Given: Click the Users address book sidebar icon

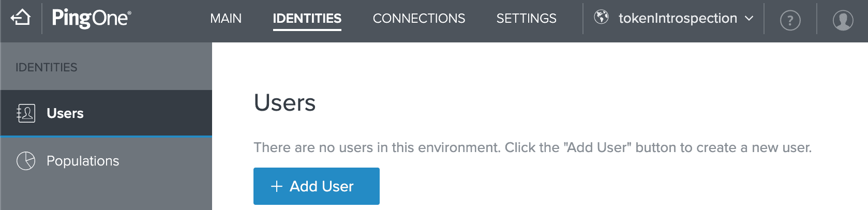Looking at the screenshot, I should click(26, 113).
